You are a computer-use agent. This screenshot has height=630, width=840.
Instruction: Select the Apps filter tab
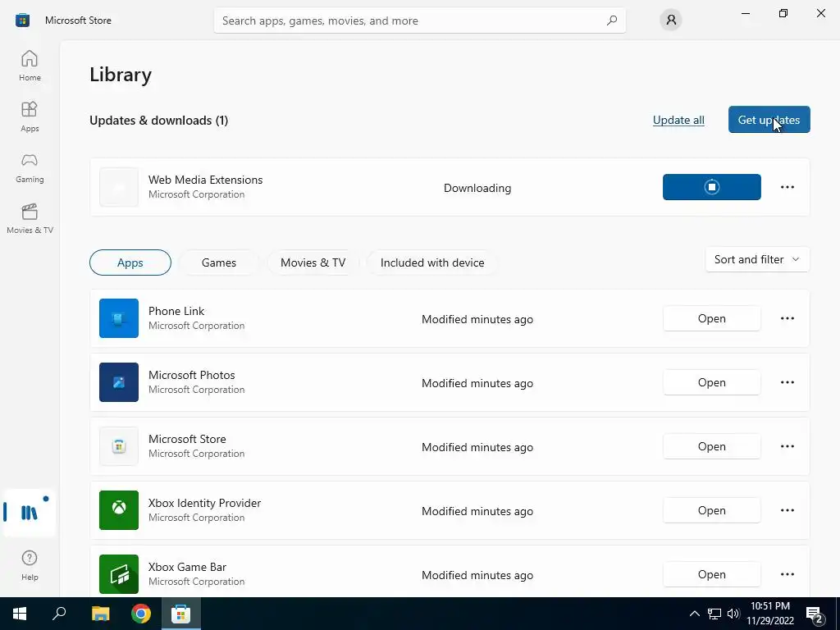point(130,262)
